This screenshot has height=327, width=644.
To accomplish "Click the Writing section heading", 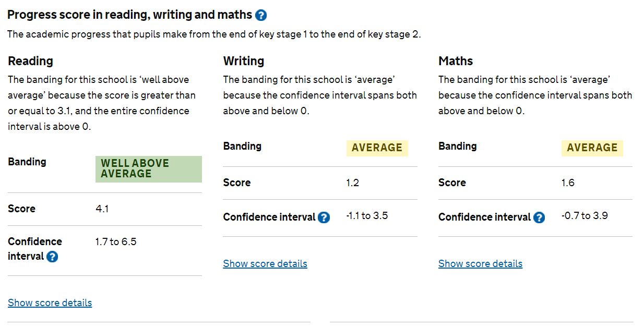I will click(x=244, y=62).
